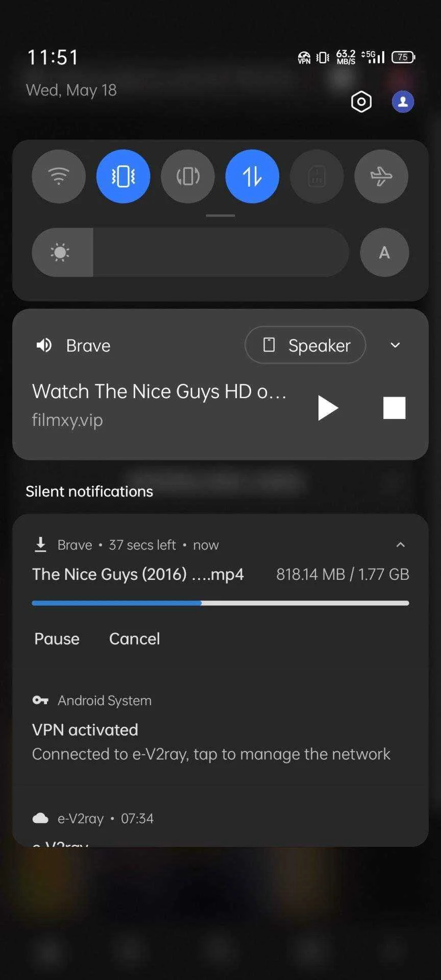Tap '37 secs left' download time text
Screen dimensions: 441x980
[142, 545]
